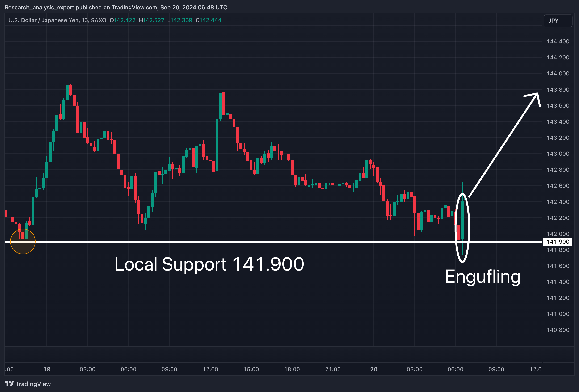Click the 144.400 price scale label

click(x=558, y=41)
